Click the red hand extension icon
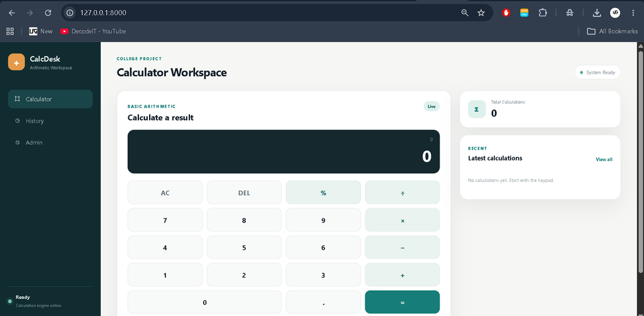 tap(506, 13)
